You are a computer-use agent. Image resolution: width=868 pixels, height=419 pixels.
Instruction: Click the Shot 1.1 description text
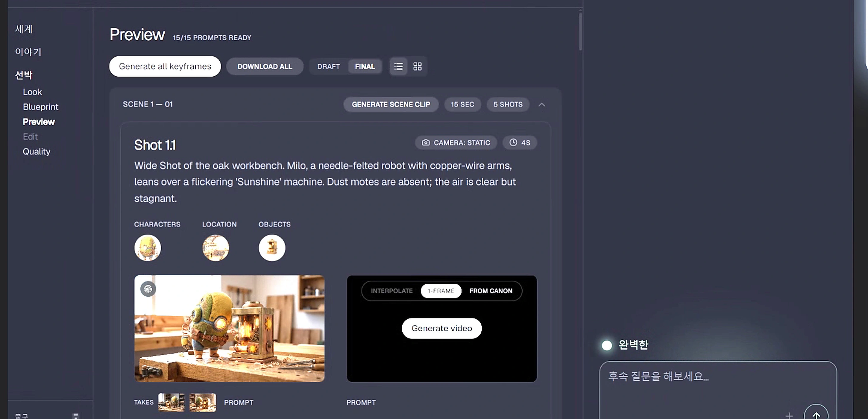pos(325,182)
